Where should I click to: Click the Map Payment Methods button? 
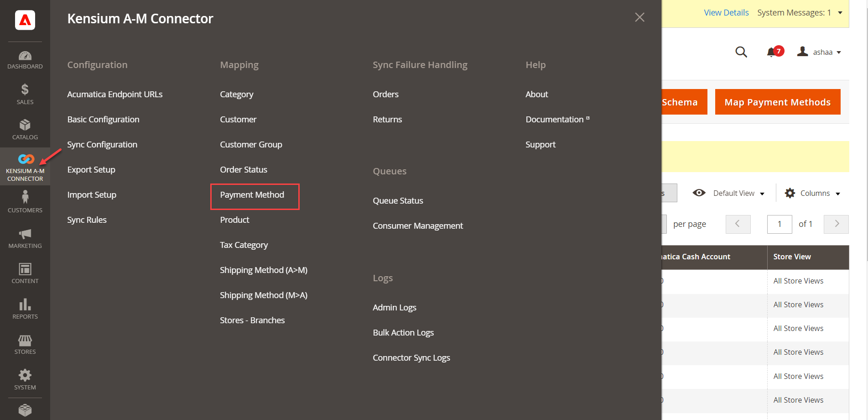click(778, 102)
